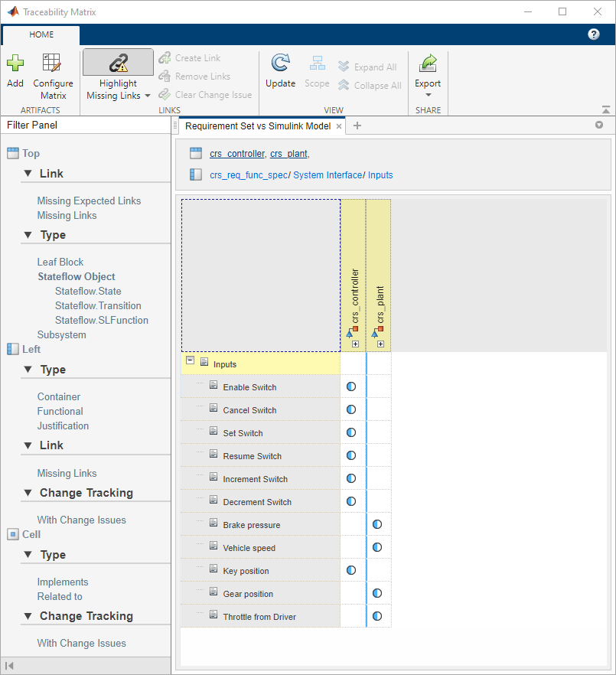Collapse Top Type filter section
This screenshot has height=675, width=616.
(28, 235)
